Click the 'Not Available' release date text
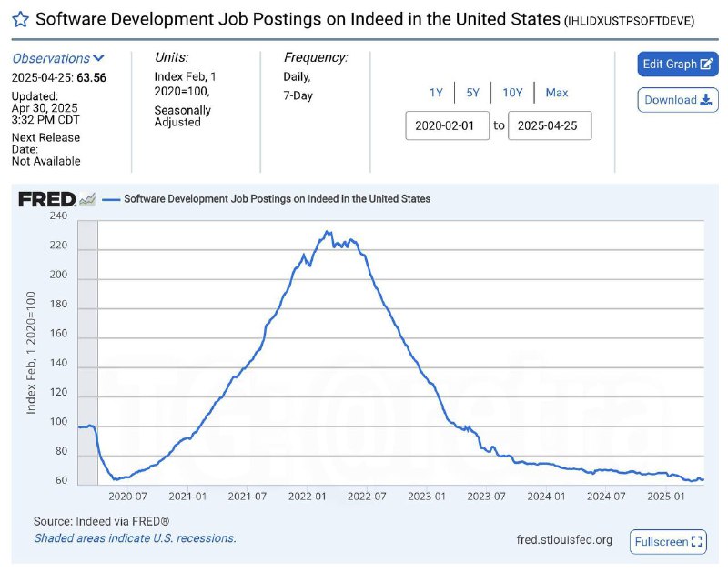 (x=46, y=161)
